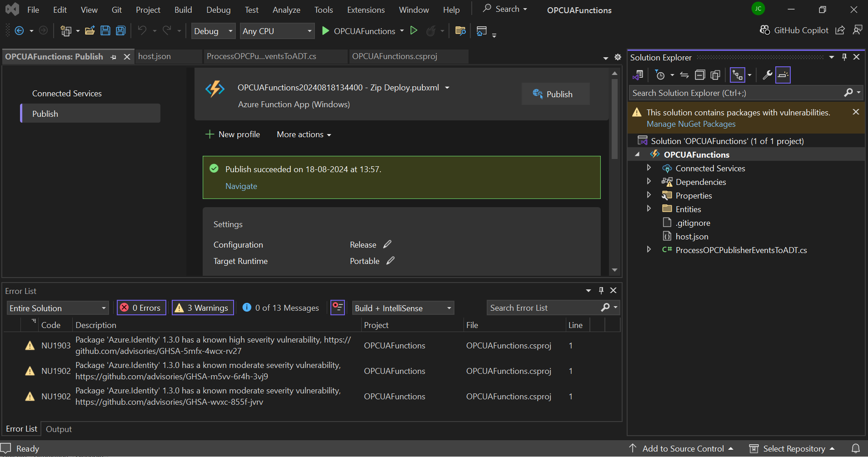Start debugging OPCUAFunctions with the green play button
This screenshot has width=868, height=457.
(x=325, y=31)
